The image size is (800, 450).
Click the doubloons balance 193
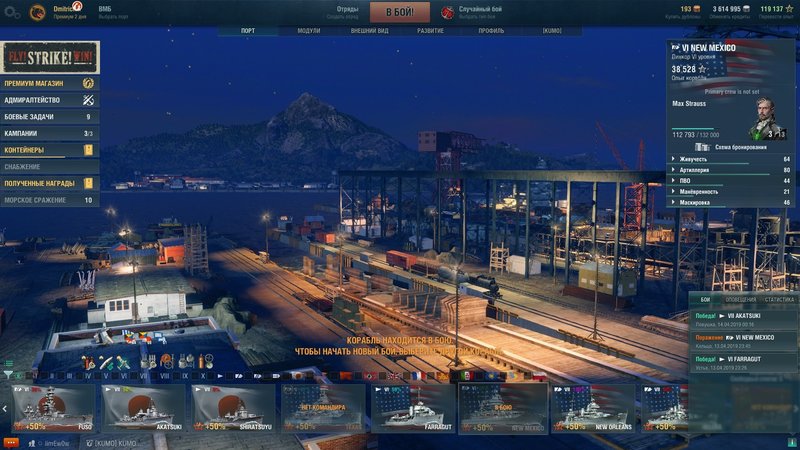[x=690, y=9]
